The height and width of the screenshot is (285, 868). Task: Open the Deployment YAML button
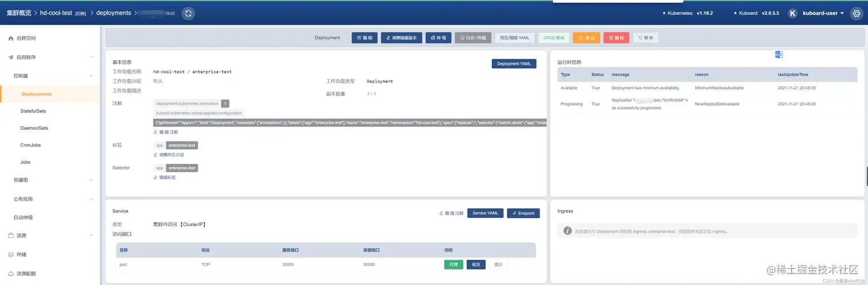pyautogui.click(x=514, y=64)
